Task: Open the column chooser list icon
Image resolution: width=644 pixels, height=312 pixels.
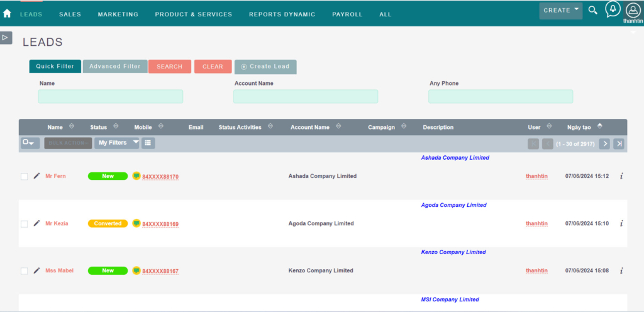Action: click(148, 143)
